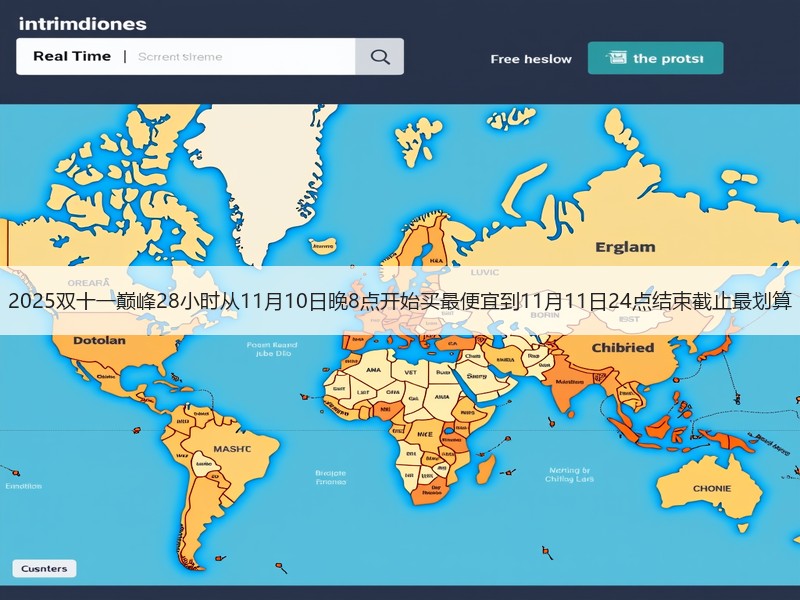Viewport: 800px width, 600px height.
Task: Click the 'intrimdiones' site logo
Action: tap(83, 24)
